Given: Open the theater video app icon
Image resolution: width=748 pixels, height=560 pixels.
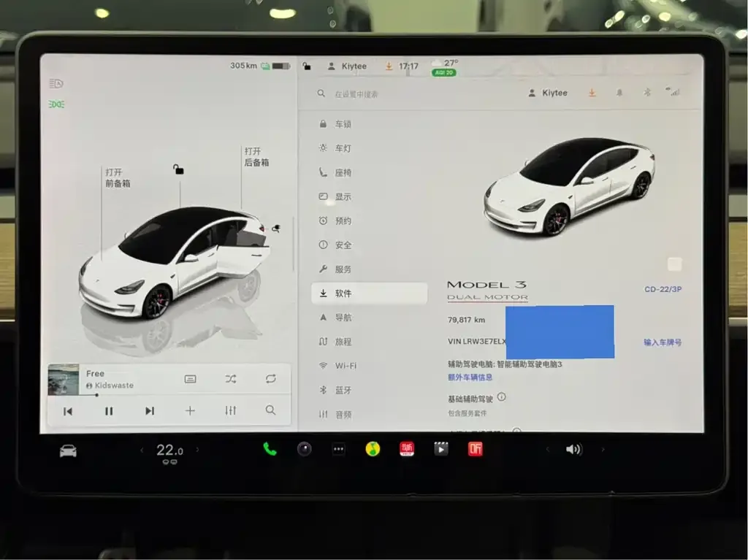Looking at the screenshot, I should click(x=440, y=449).
